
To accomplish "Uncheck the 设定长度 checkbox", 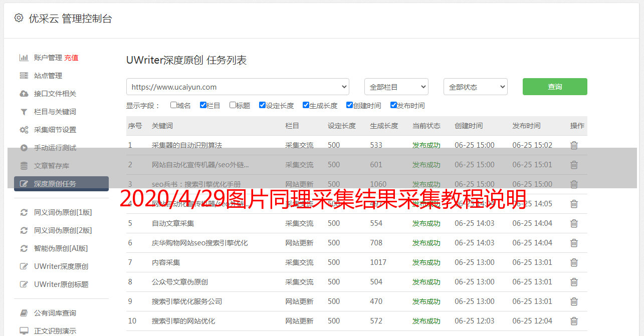I will [x=262, y=105].
